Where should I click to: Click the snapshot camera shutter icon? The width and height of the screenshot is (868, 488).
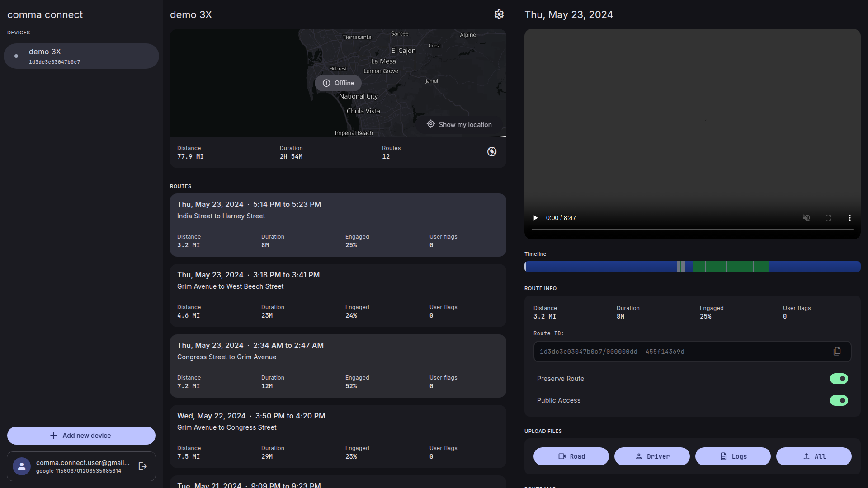(492, 152)
